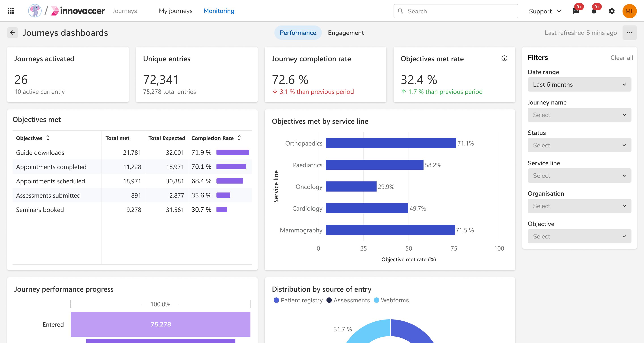
Task: Click the 72,341 unique entries value
Action: click(x=161, y=80)
